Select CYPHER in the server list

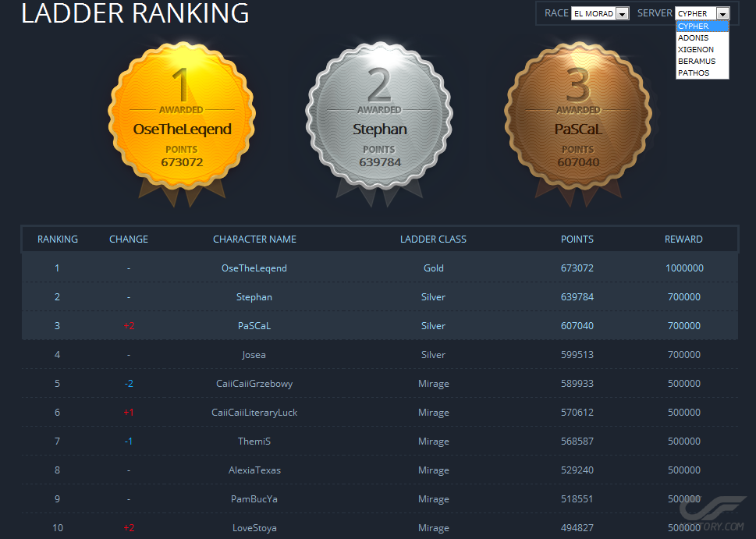pos(702,26)
